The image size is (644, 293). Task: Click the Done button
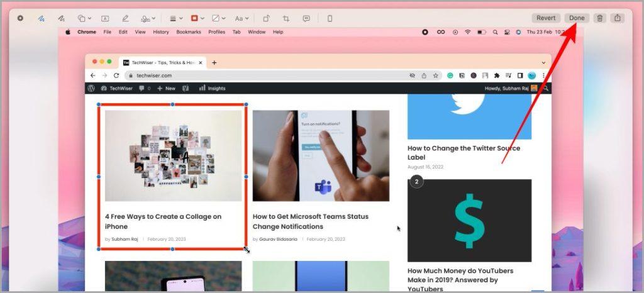(x=577, y=18)
